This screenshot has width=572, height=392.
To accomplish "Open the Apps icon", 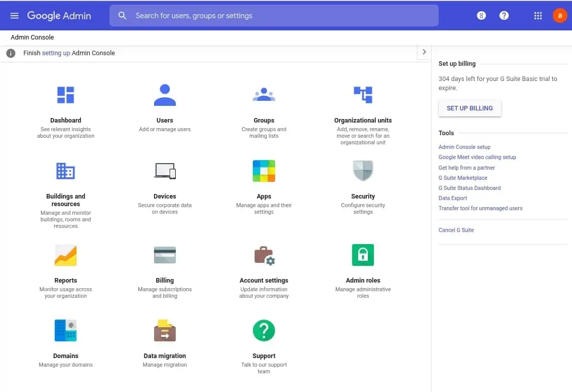I will [264, 171].
